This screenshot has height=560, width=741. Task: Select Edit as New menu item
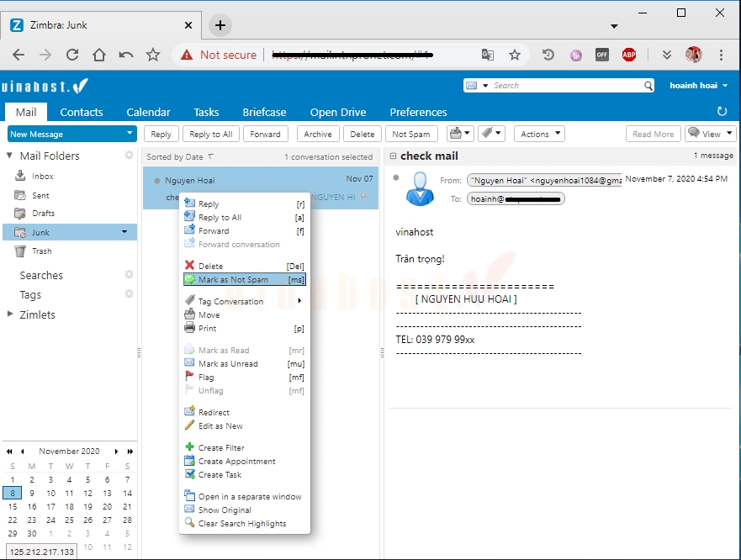[x=244, y=425]
